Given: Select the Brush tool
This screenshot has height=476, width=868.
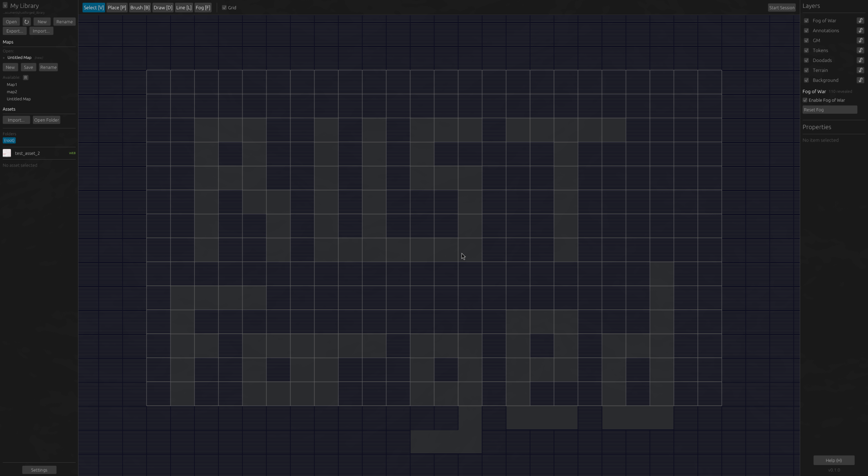Looking at the screenshot, I should (140, 7).
